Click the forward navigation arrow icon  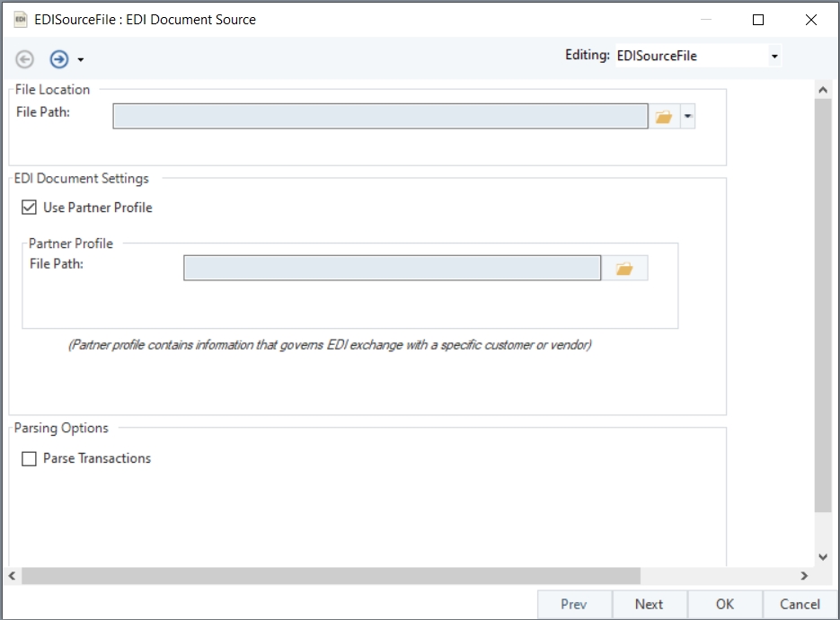click(59, 59)
